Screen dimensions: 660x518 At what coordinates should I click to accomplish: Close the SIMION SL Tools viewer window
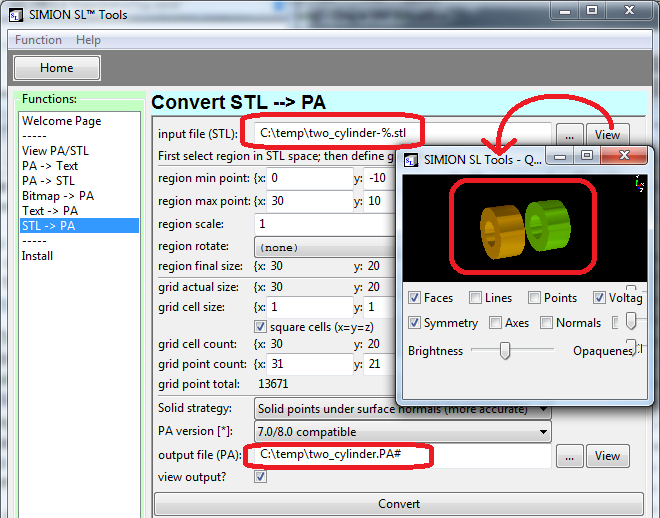[624, 156]
